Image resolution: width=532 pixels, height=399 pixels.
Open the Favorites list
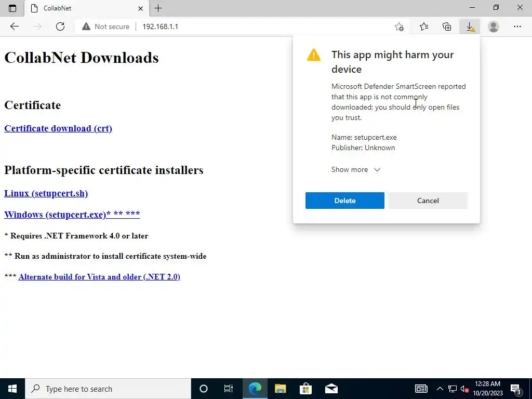tap(424, 26)
